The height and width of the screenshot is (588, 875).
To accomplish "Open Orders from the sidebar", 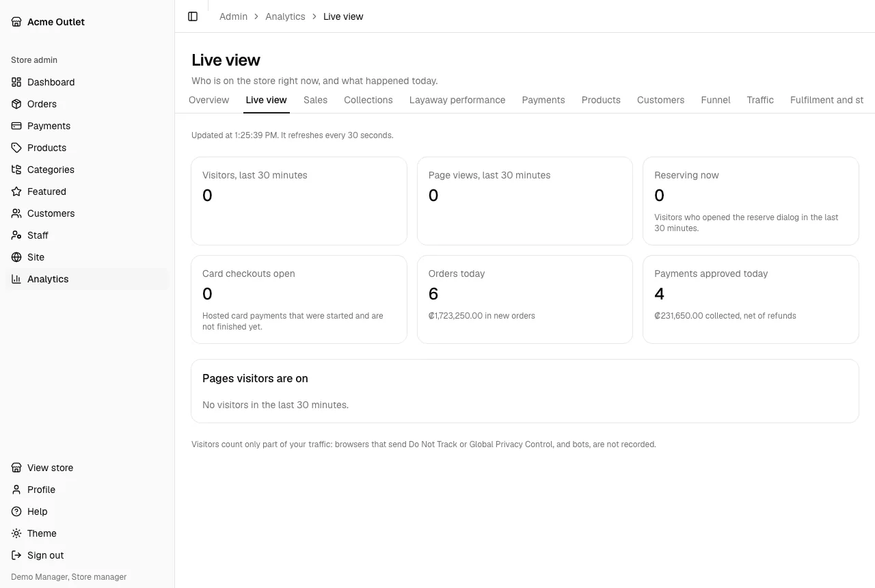I will point(87,104).
